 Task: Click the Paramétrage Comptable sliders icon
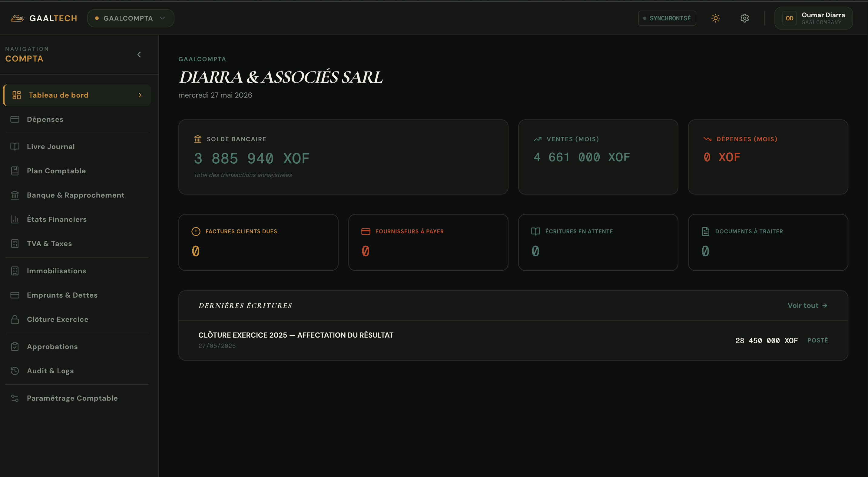(x=15, y=399)
